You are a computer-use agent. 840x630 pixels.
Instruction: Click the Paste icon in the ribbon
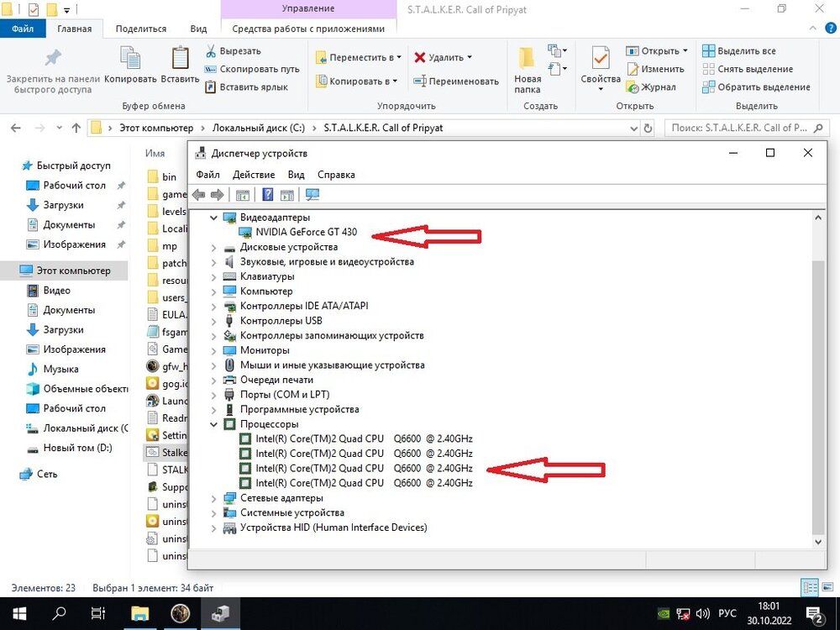pos(180,66)
